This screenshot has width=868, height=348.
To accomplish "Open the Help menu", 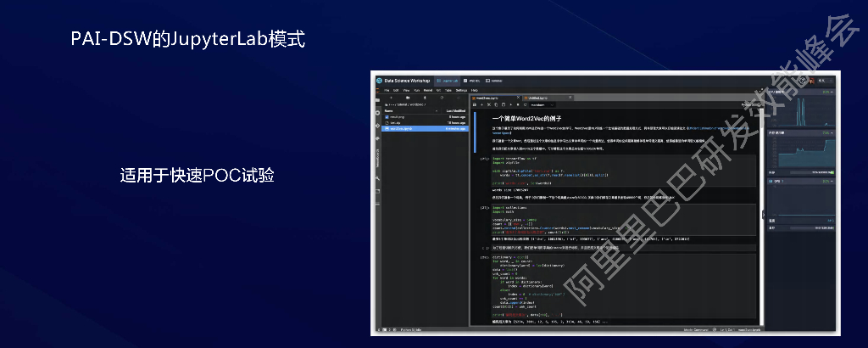I will coord(475,90).
